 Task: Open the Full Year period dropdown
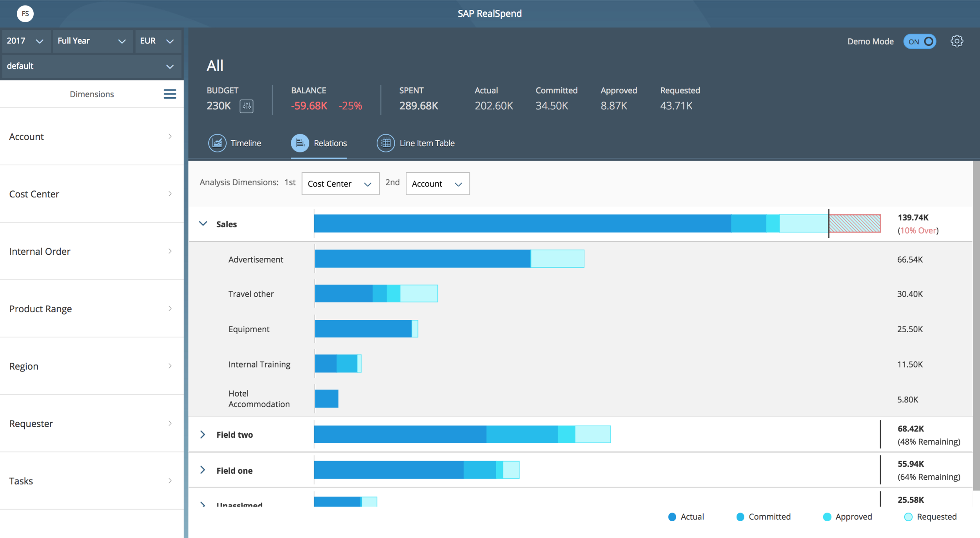click(92, 41)
